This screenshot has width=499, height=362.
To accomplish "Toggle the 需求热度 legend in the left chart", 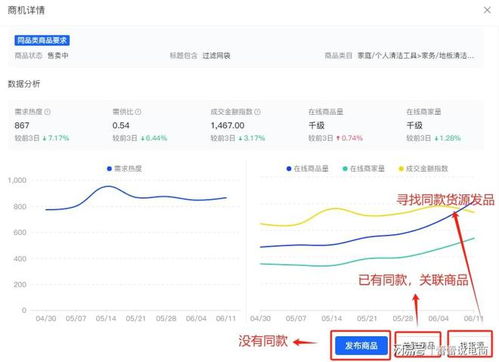I will (124, 169).
